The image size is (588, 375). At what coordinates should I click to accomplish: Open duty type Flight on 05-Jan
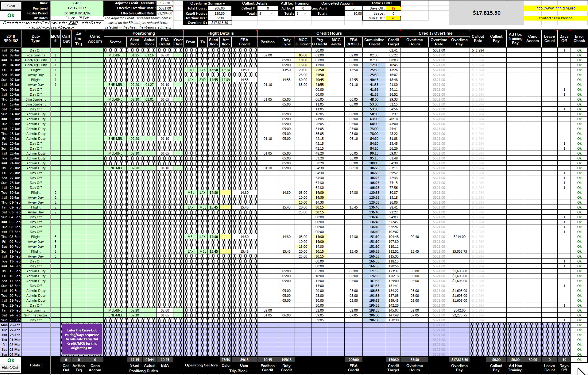36,70
